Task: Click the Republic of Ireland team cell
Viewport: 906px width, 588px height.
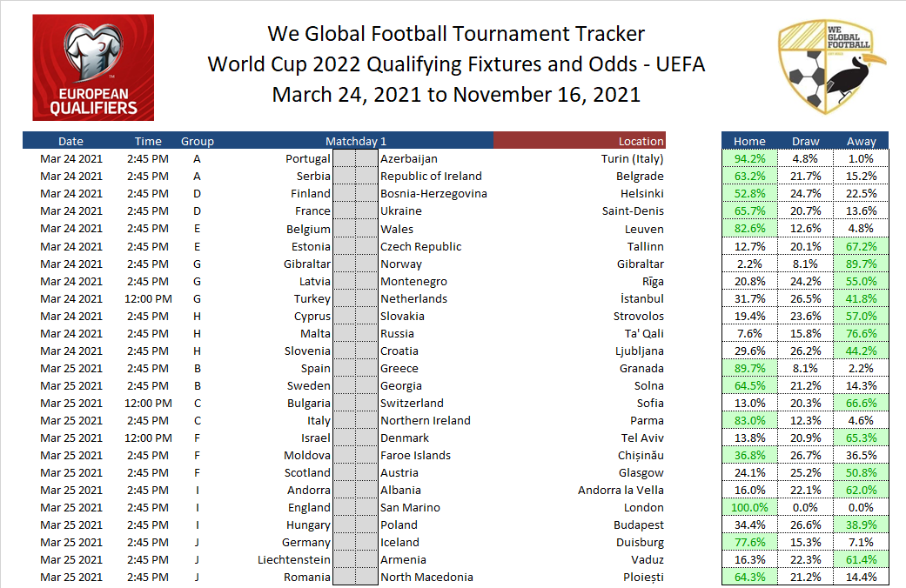Action: pos(431,177)
